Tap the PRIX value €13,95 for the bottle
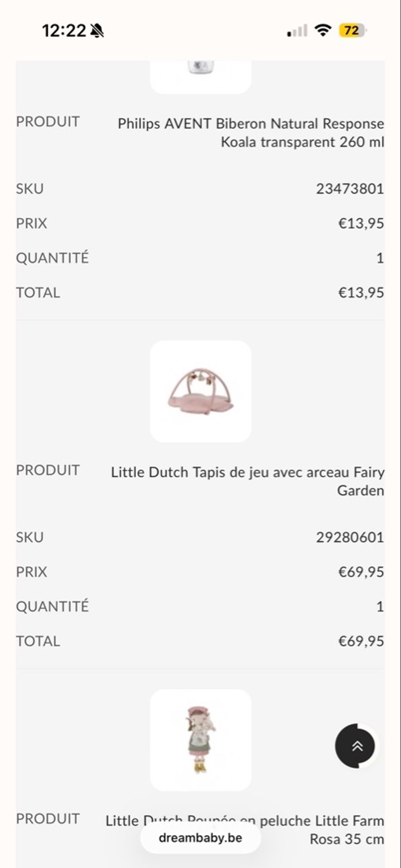401x868 pixels. pyautogui.click(x=361, y=223)
